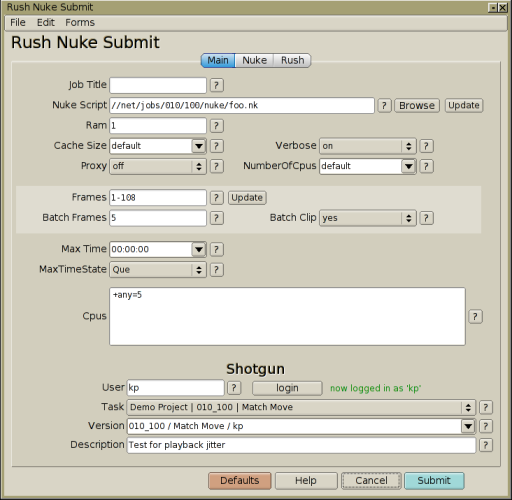Click the Submit button
This screenshot has height=500, width=512.
tap(434, 481)
